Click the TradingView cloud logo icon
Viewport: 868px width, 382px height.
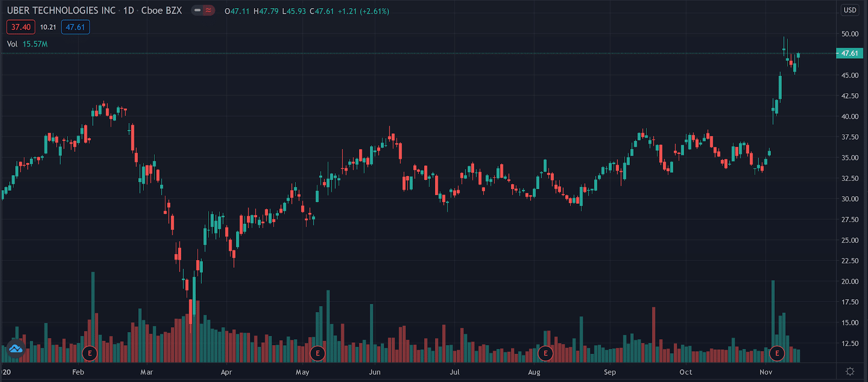click(x=16, y=348)
